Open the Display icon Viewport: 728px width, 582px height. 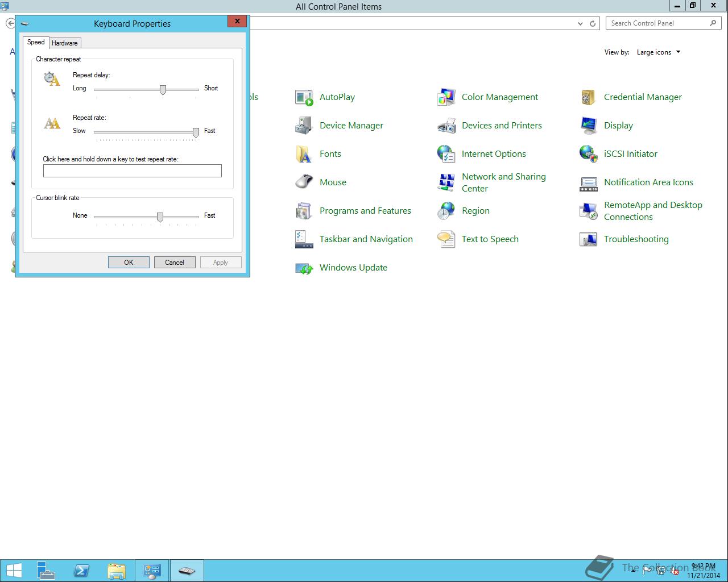(589, 126)
